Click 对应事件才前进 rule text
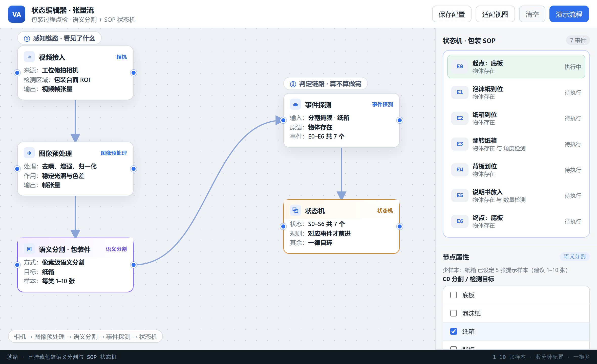Image resolution: width=597 pixels, height=364 pixels. coord(329,234)
